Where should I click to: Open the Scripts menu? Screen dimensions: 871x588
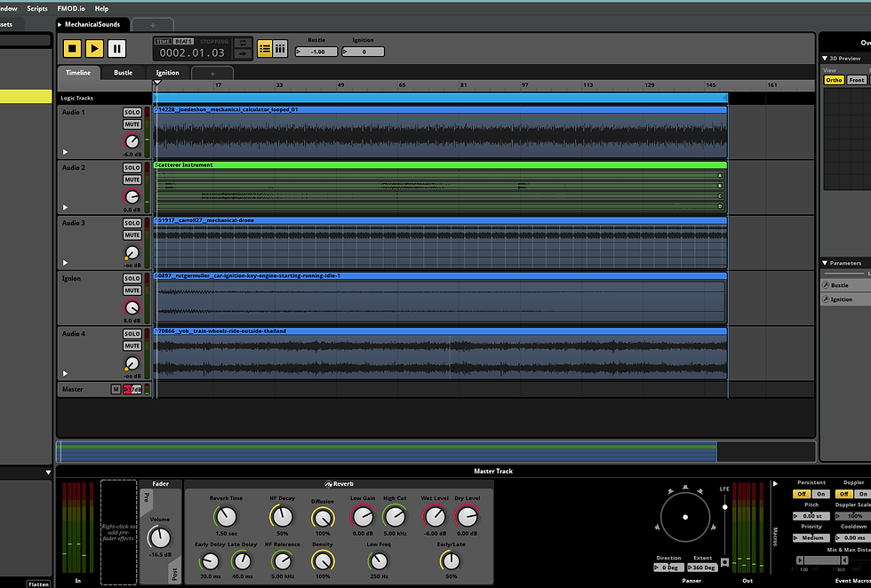pos(37,8)
